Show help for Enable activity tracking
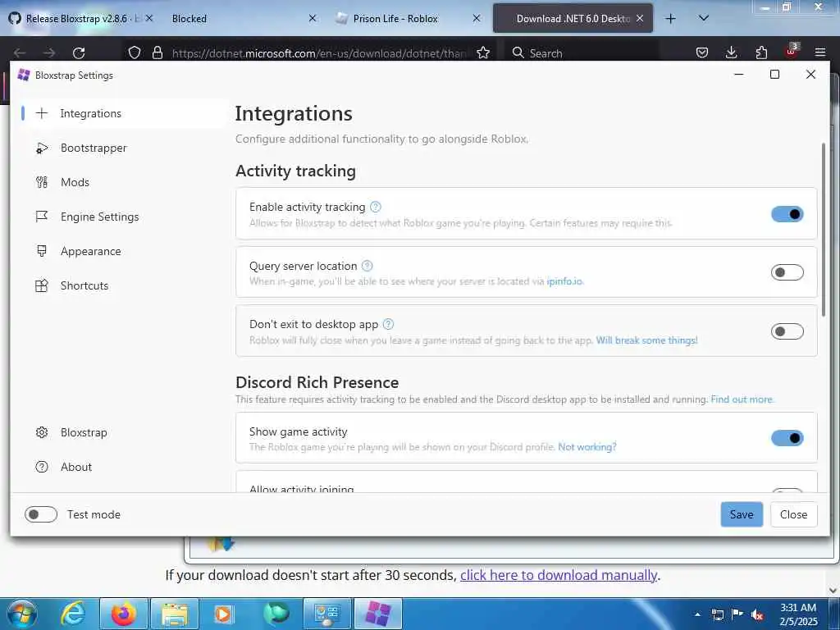 click(x=376, y=207)
